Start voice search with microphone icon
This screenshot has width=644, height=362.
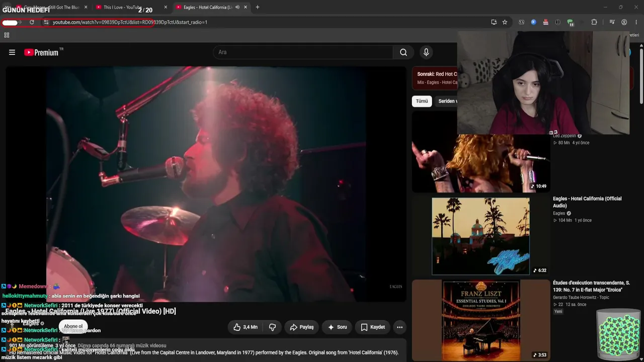[x=426, y=52]
